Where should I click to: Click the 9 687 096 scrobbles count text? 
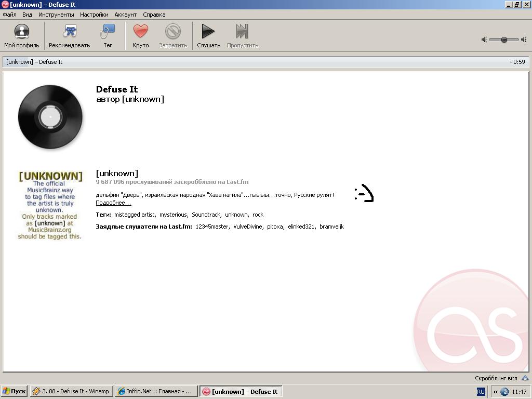coord(172,182)
